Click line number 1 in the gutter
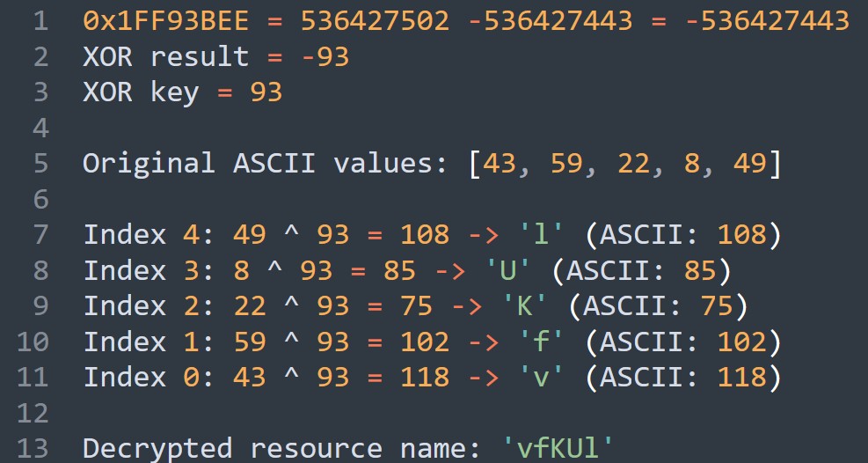The width and height of the screenshot is (868, 463). [x=40, y=20]
